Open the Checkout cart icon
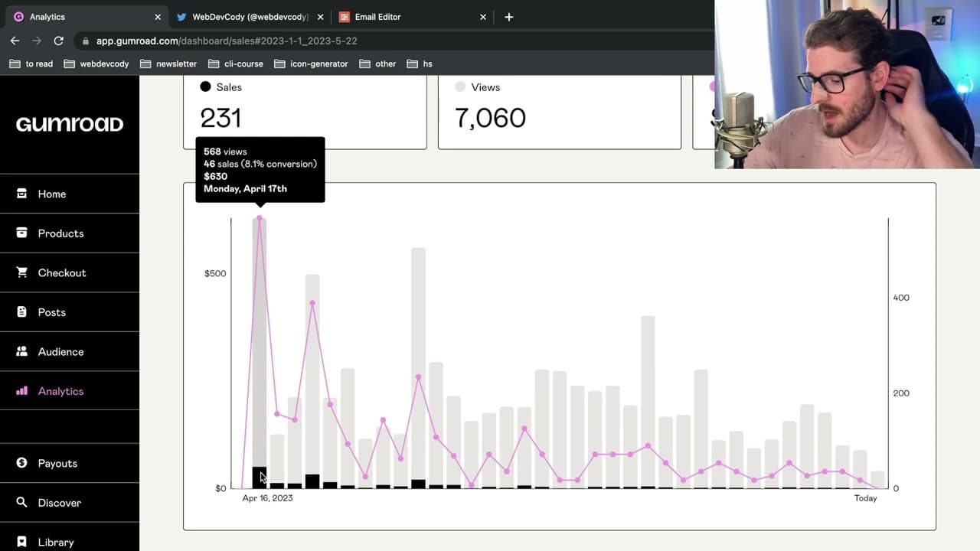 point(22,272)
